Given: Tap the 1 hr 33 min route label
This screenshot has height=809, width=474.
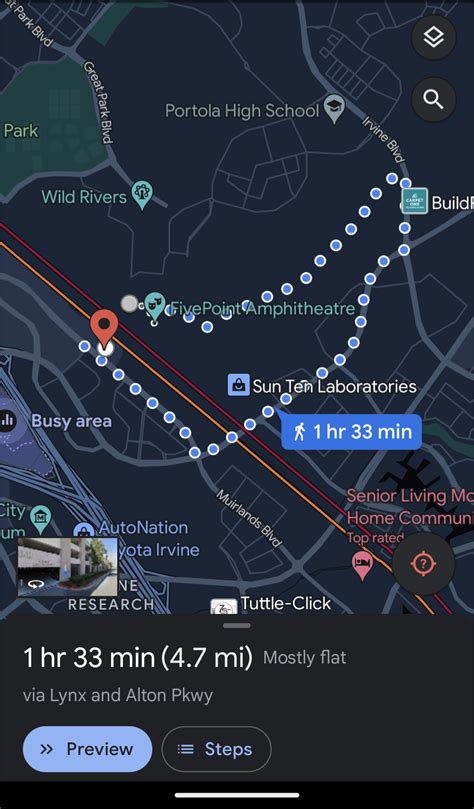Looking at the screenshot, I should [x=351, y=431].
